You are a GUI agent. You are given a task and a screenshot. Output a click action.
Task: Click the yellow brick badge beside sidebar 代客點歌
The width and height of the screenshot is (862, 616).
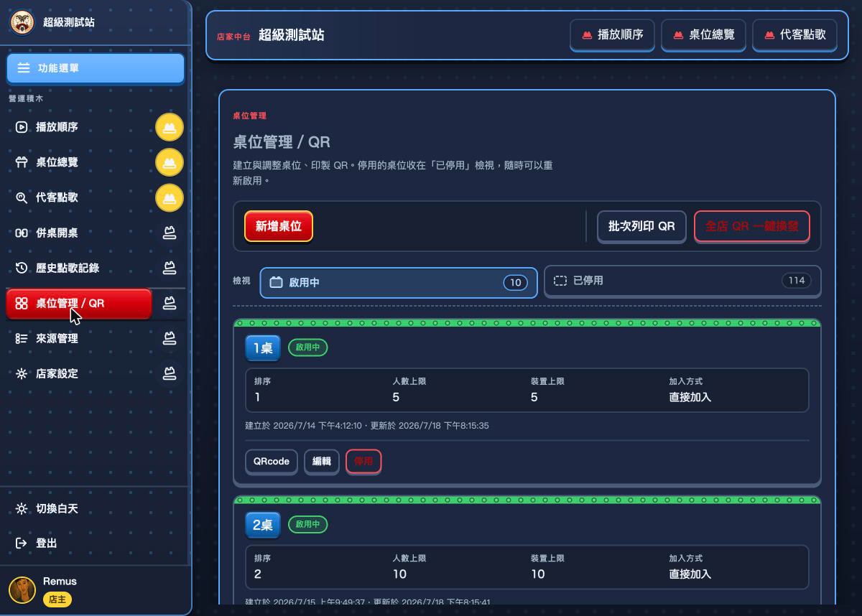170,197
